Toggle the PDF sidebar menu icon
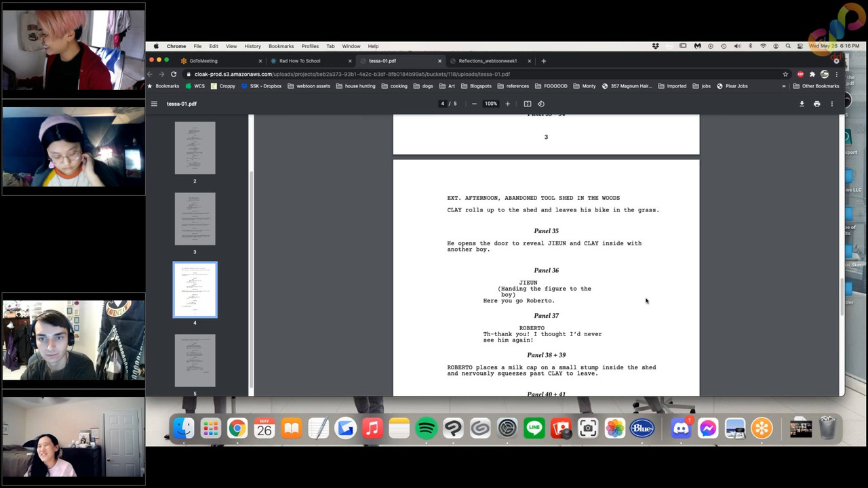 tap(154, 104)
